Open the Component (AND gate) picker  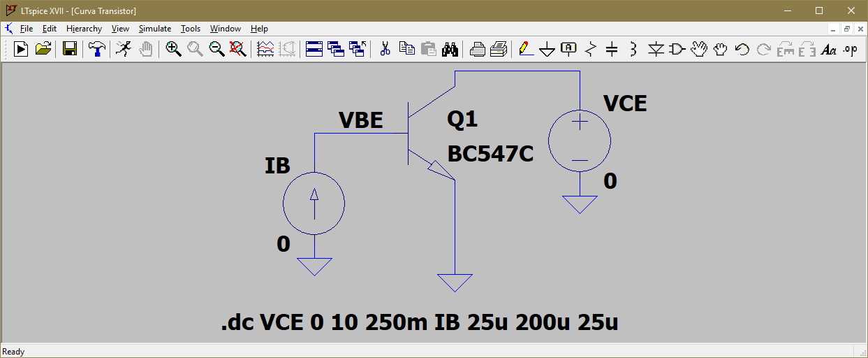[x=677, y=49]
